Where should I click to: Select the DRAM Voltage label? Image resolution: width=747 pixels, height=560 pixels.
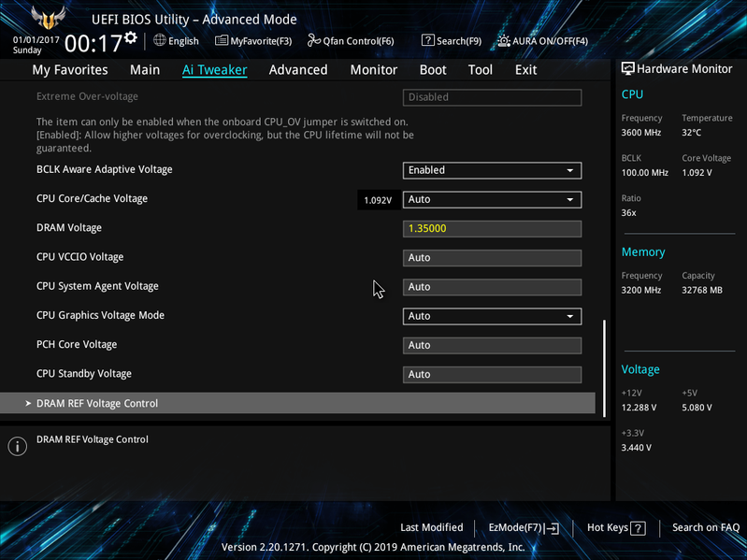pyautogui.click(x=69, y=227)
